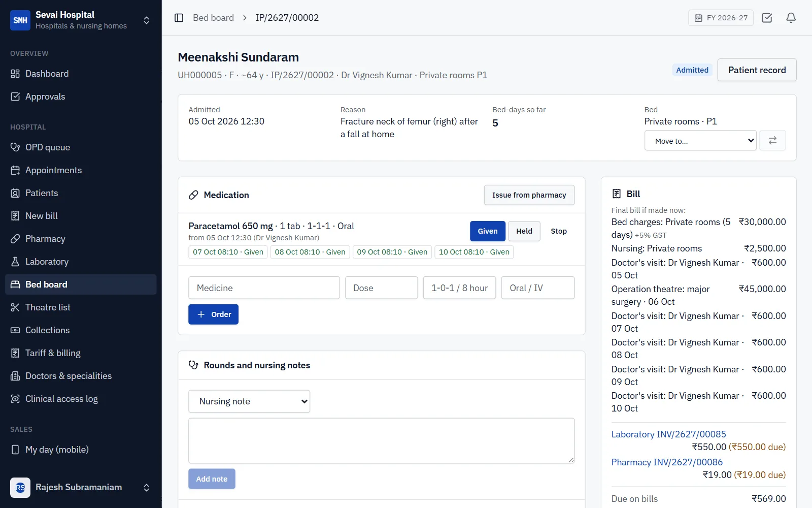
Task: Click the Collections cash icon
Action: click(x=15, y=330)
